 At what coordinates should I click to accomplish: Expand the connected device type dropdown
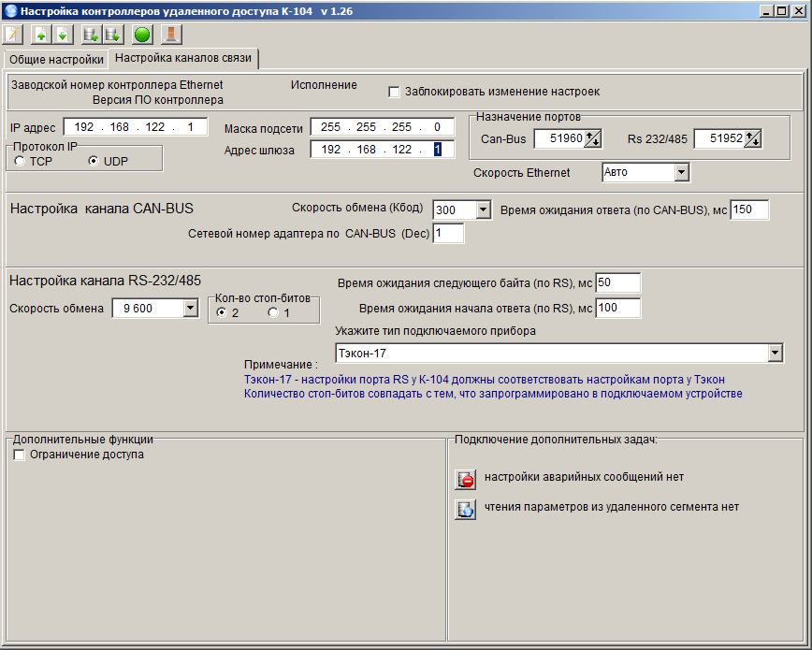coord(775,354)
